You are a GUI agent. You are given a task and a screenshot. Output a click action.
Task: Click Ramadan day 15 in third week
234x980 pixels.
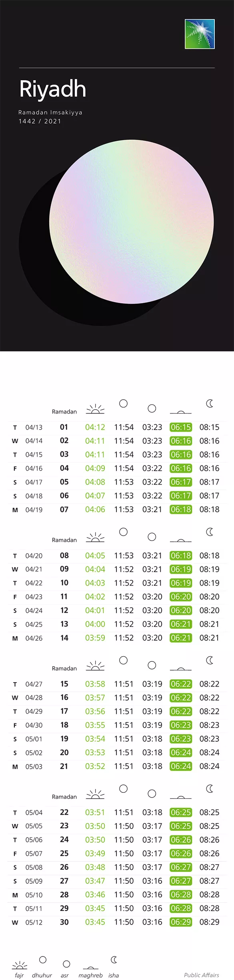(64, 684)
